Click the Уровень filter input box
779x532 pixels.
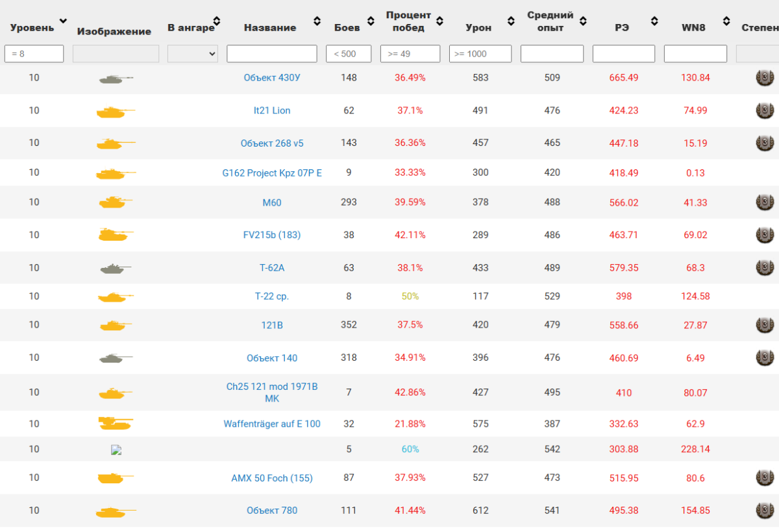tap(34, 54)
